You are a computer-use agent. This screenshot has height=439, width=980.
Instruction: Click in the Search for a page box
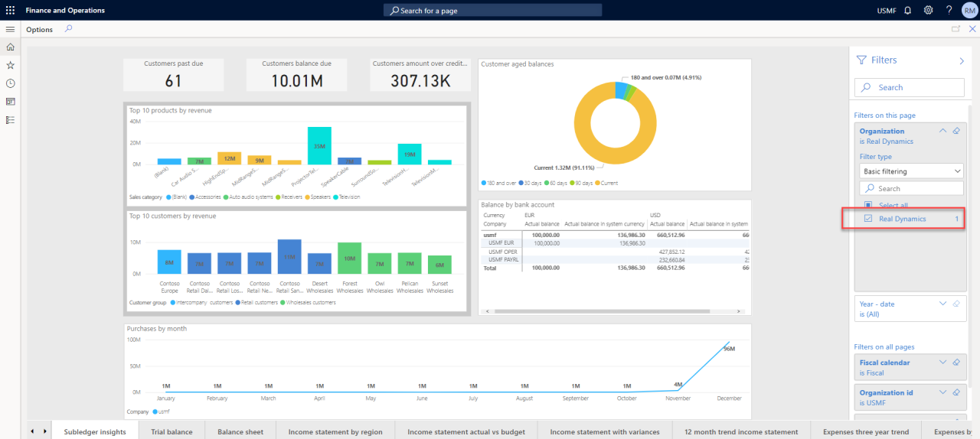[493, 11]
